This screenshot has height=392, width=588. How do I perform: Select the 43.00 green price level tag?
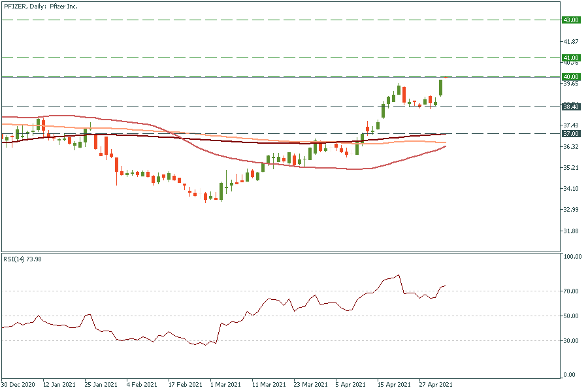571,20
